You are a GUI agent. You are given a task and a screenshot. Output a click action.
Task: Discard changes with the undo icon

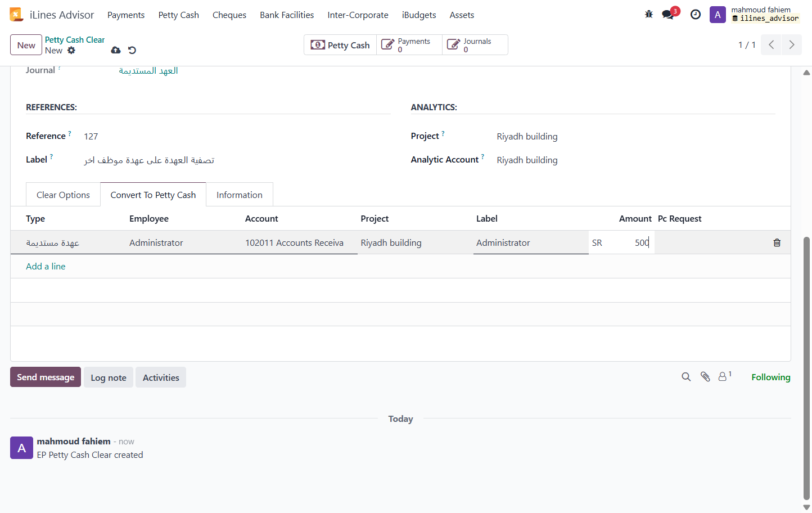tap(132, 50)
